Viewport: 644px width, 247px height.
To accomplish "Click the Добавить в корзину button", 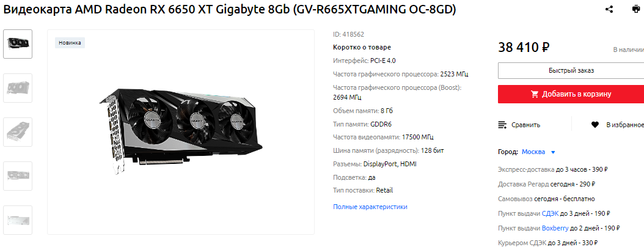I will tap(571, 94).
